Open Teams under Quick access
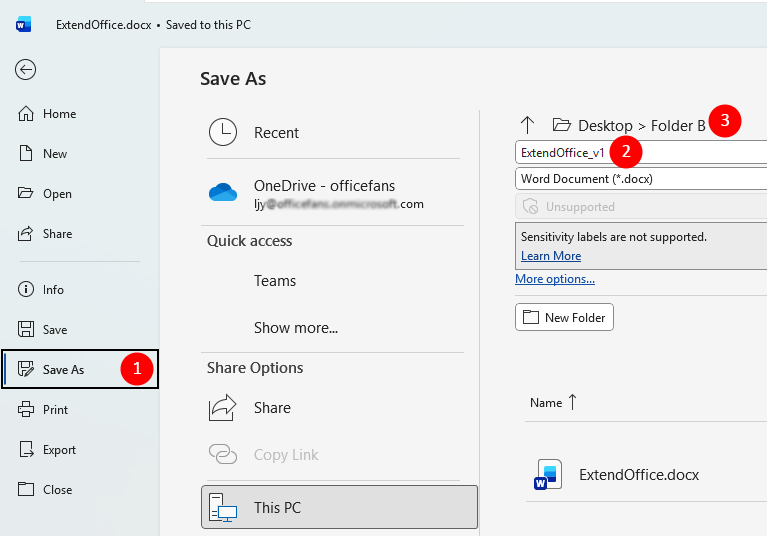This screenshot has width=767, height=536. (275, 281)
